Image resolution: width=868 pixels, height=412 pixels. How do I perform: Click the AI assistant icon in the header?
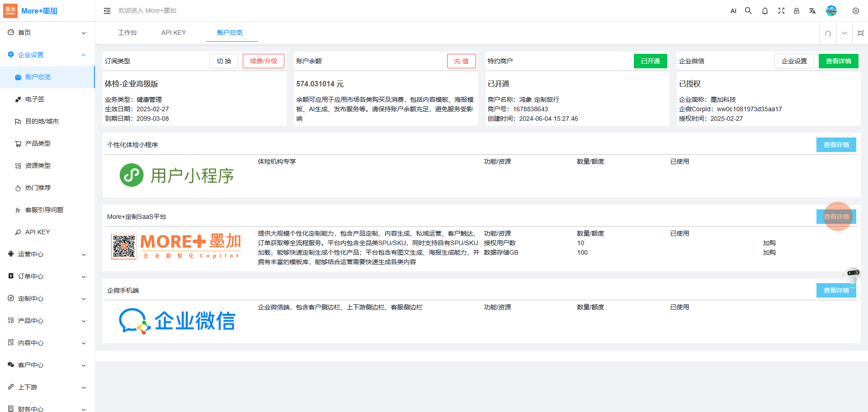pos(733,11)
